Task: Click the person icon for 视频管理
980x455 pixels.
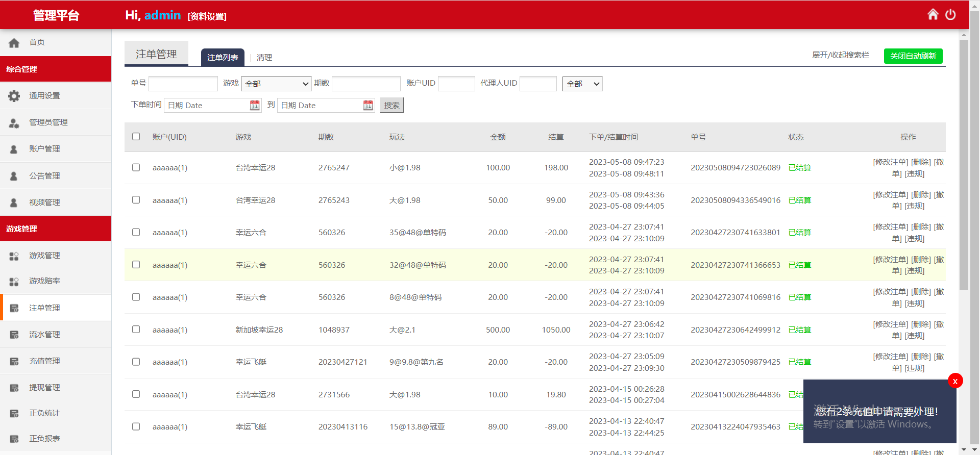Action: [x=14, y=203]
